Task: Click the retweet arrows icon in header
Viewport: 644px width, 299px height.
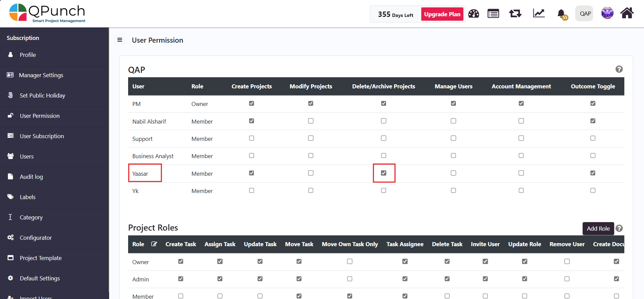Action: tap(515, 14)
